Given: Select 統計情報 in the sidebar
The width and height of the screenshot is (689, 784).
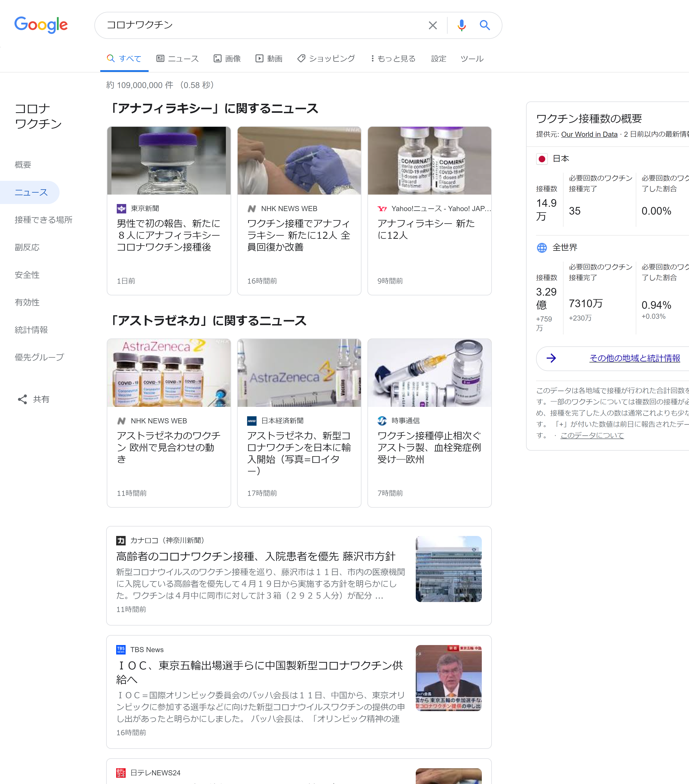Looking at the screenshot, I should tap(31, 330).
